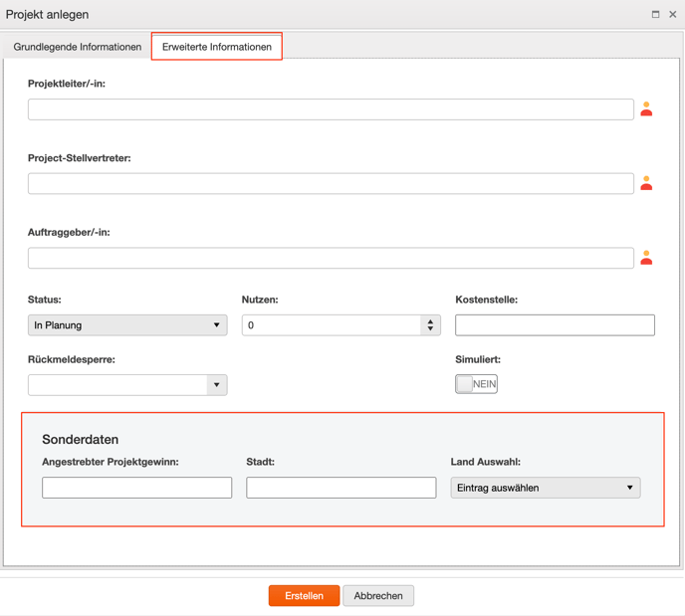The image size is (685, 616).
Task: Increase the Nutzen value with up arrow
Action: [430, 321]
